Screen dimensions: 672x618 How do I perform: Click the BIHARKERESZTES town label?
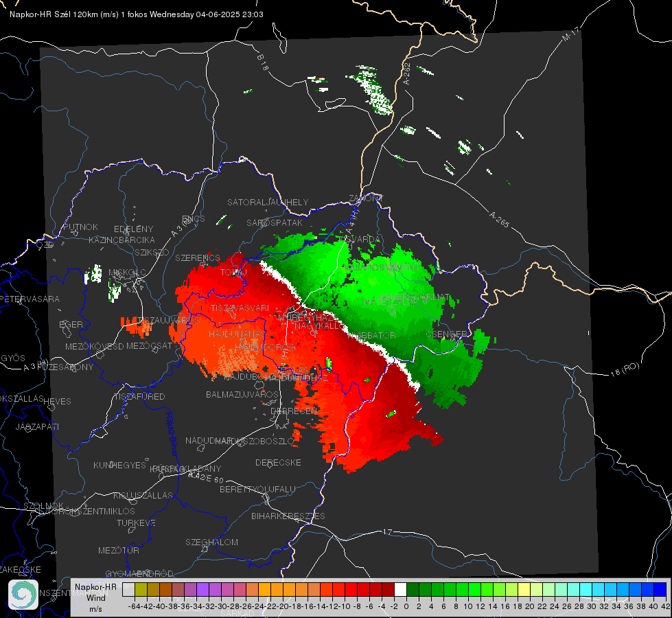[288, 516]
